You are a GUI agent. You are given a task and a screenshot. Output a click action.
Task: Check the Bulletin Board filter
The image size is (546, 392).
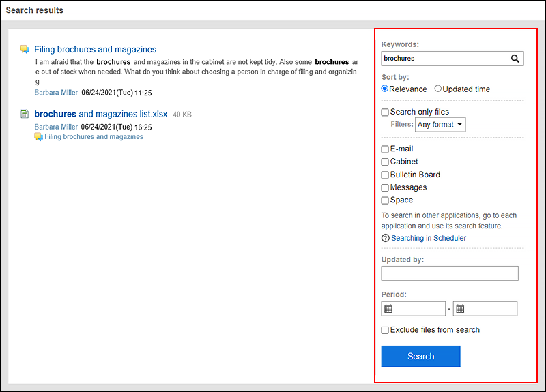[x=385, y=175]
